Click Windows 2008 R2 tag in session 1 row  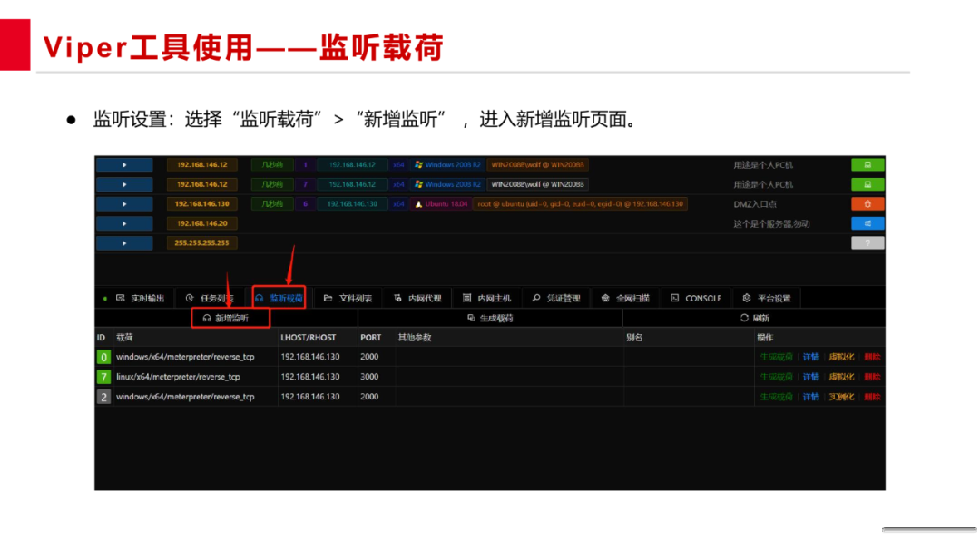pyautogui.click(x=447, y=165)
